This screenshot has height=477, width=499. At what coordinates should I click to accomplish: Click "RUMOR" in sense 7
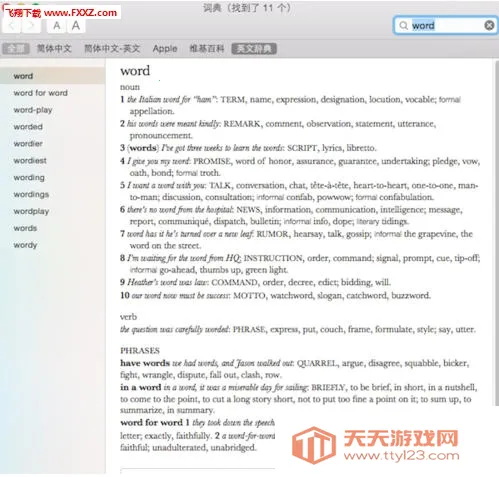point(273,234)
